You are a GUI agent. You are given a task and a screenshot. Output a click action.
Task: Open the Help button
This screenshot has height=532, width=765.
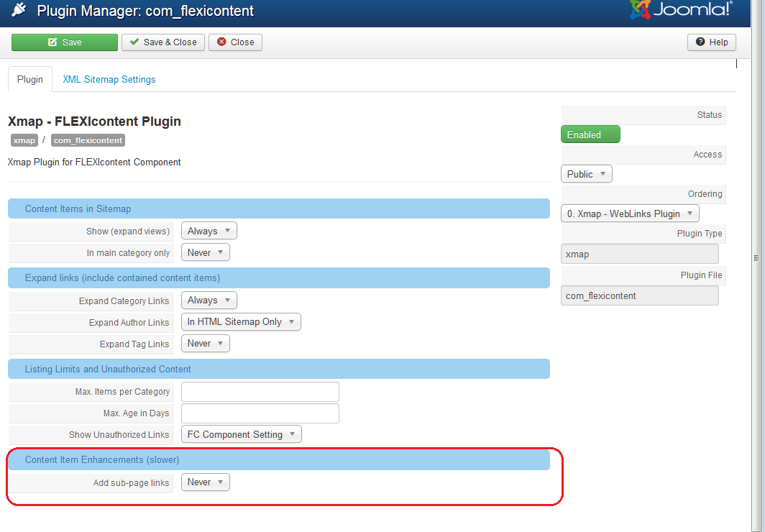[x=711, y=42]
